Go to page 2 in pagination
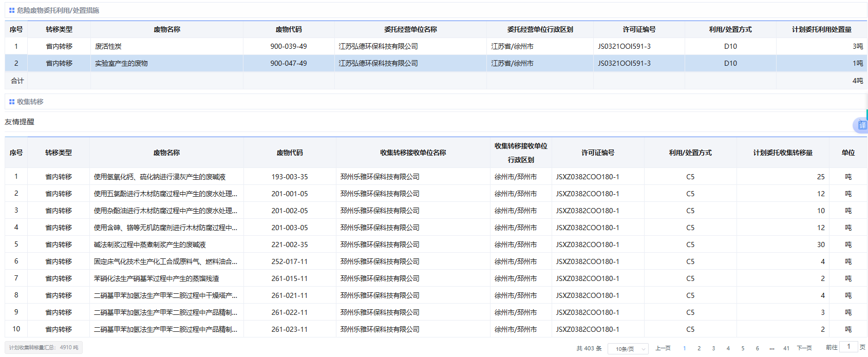The image size is (868, 357). pyautogui.click(x=699, y=348)
